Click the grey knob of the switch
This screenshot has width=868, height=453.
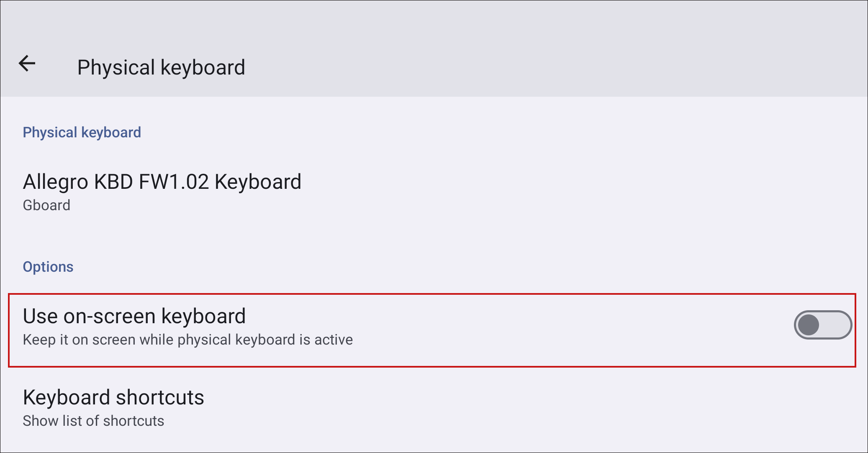pos(809,325)
